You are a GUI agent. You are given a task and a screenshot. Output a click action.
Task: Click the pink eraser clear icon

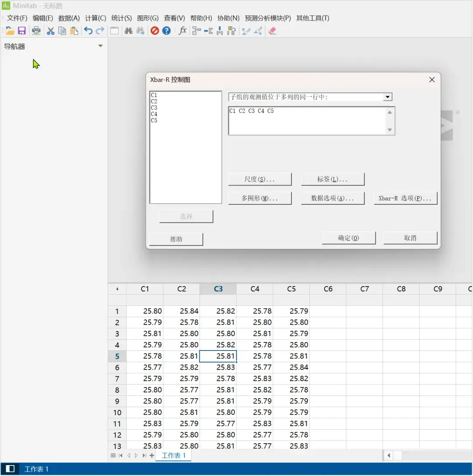272,31
